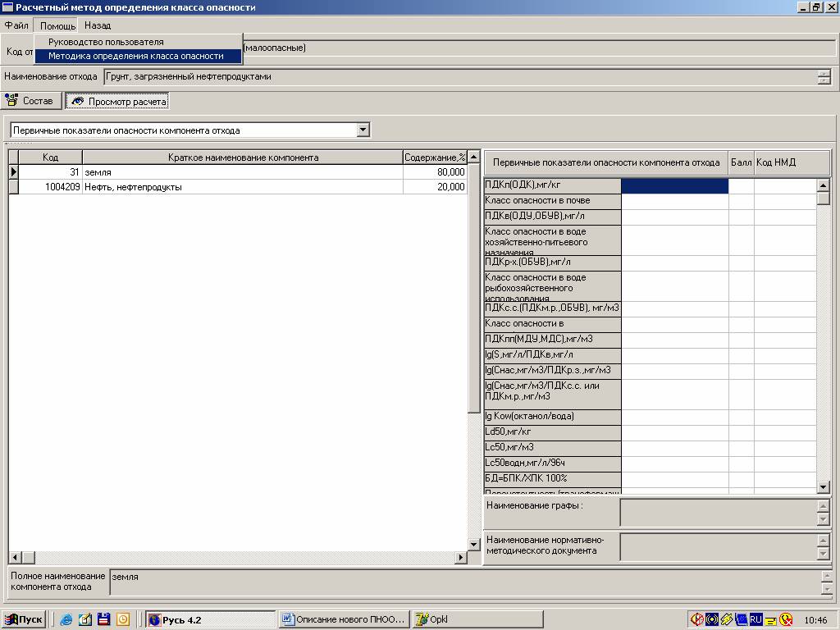Open the Пуск start button
This screenshot has height=630, width=840.
24,619
